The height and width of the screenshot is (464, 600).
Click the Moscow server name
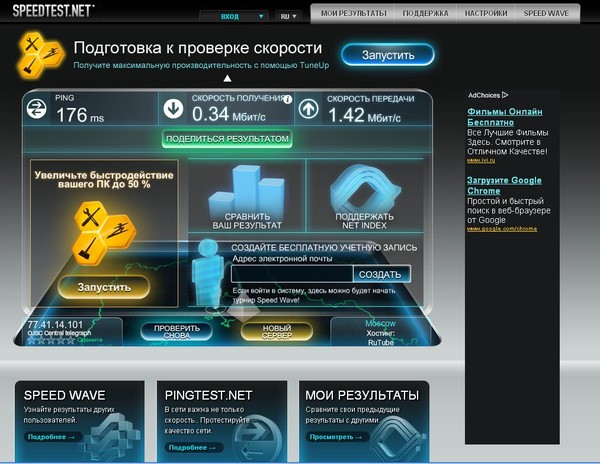pyautogui.click(x=380, y=324)
